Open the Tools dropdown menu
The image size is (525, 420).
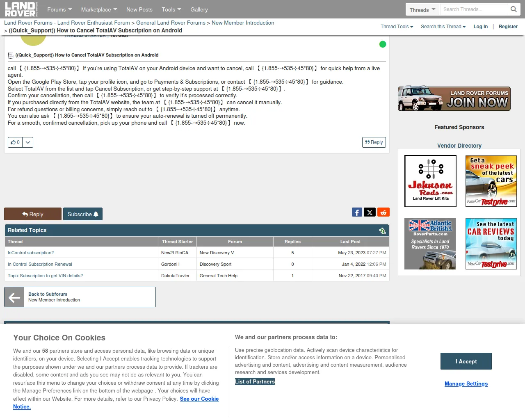point(171,9)
